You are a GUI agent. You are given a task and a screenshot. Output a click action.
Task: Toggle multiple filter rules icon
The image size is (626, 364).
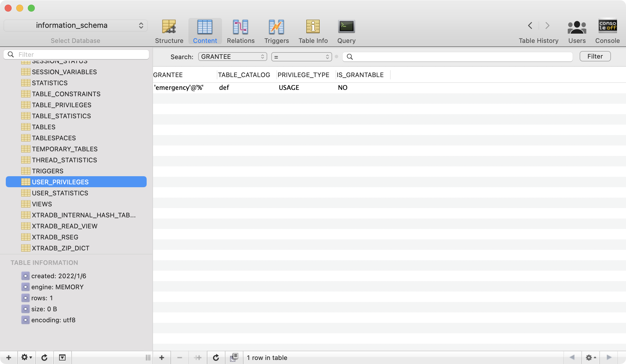[x=234, y=358]
